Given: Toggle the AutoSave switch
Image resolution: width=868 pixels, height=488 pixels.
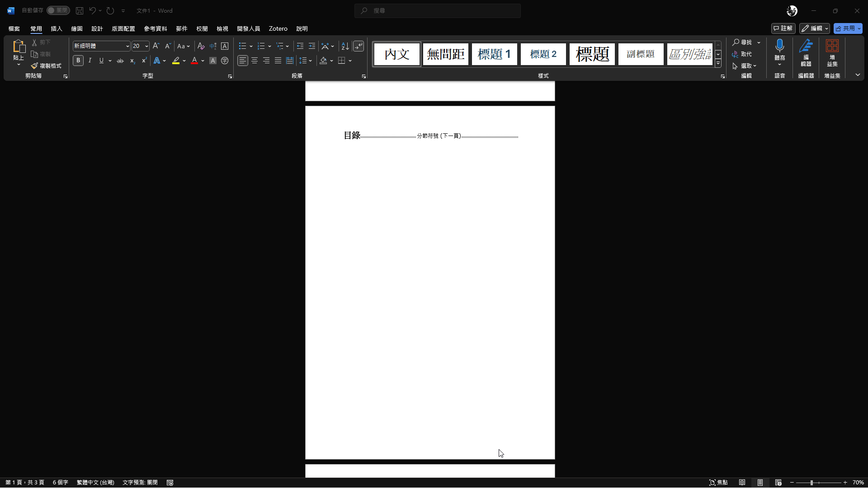Looking at the screenshot, I should point(58,10).
